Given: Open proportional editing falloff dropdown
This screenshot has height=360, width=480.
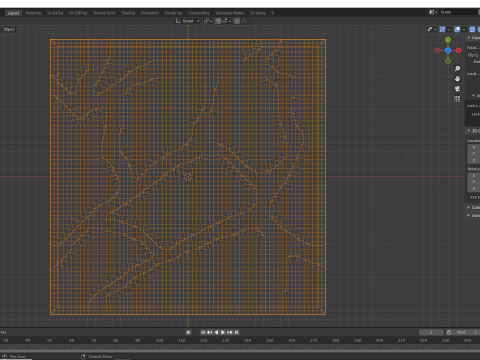Looking at the screenshot, I should (x=245, y=21).
